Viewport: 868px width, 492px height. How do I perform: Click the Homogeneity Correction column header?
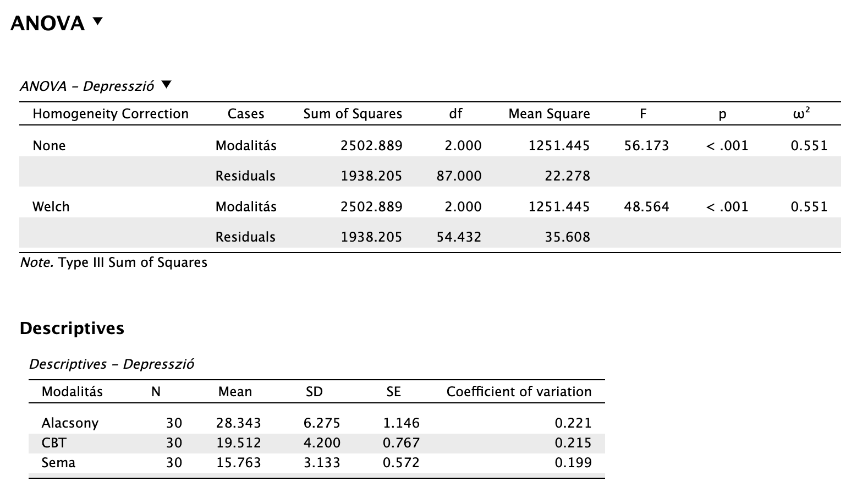tap(110, 114)
